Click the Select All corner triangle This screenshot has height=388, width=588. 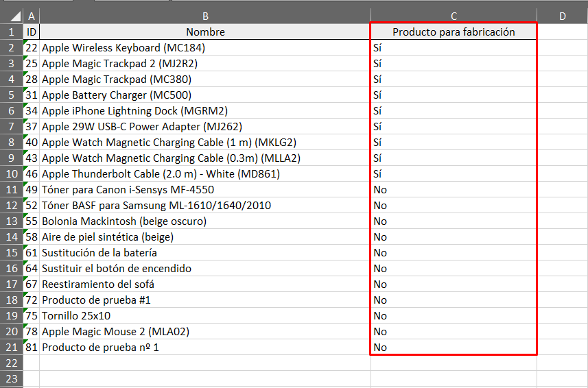pos(15,16)
